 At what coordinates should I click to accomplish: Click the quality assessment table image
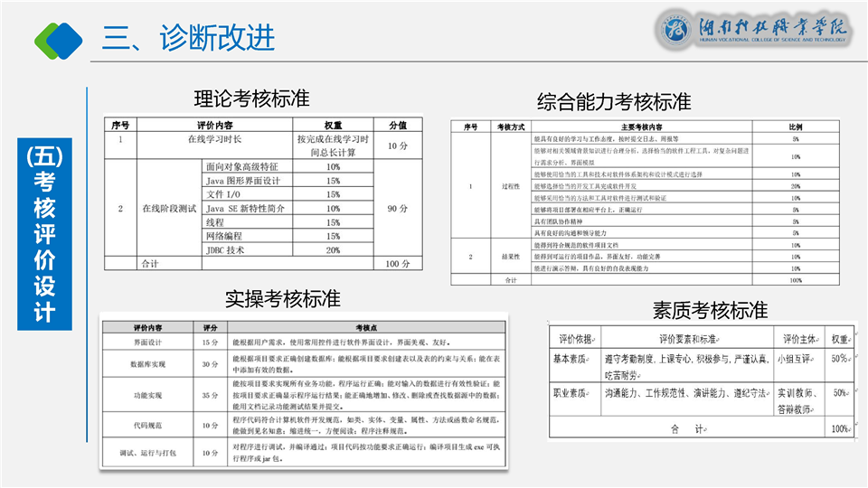(700, 383)
